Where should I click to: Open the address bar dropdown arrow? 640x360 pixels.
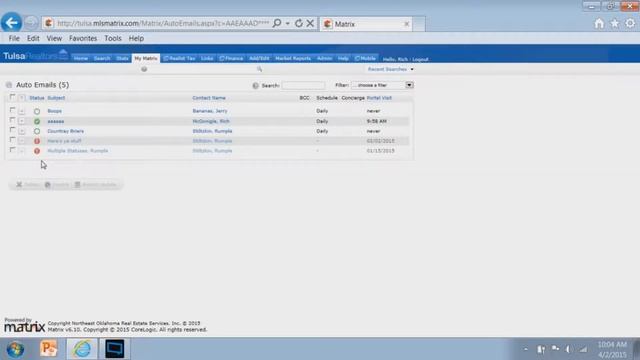coord(287,24)
